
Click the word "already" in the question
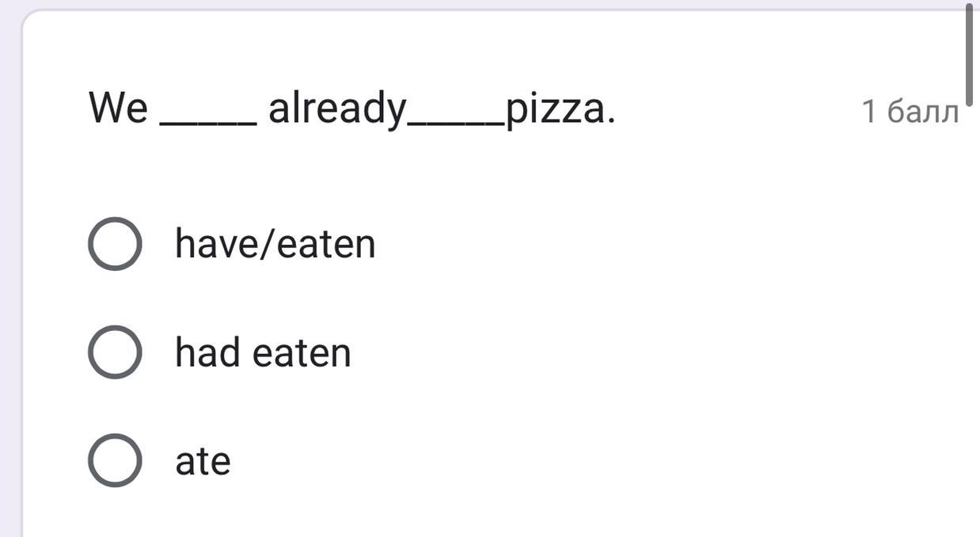(337, 109)
